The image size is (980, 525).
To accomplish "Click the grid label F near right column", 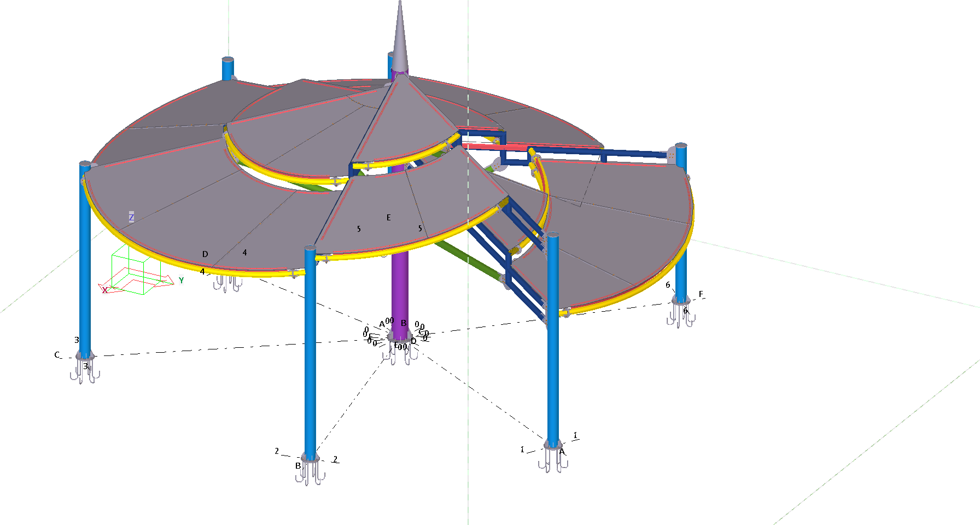I will [701, 294].
